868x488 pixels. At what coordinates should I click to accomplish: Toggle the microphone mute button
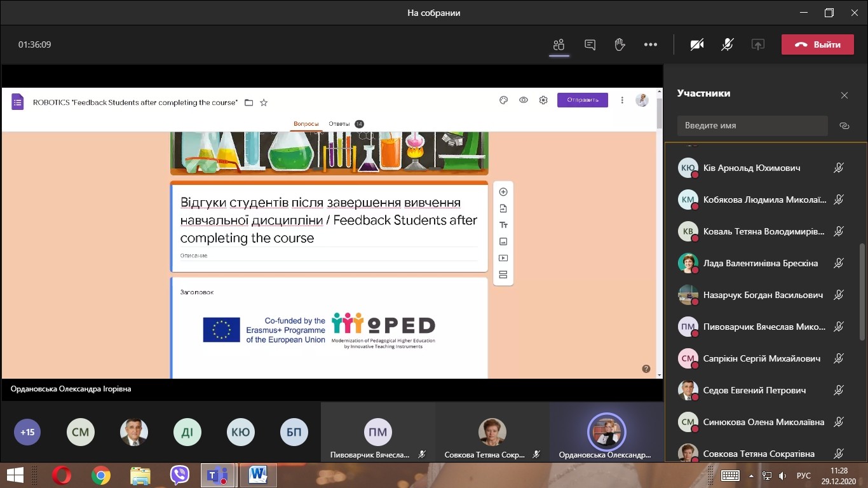pos(728,44)
